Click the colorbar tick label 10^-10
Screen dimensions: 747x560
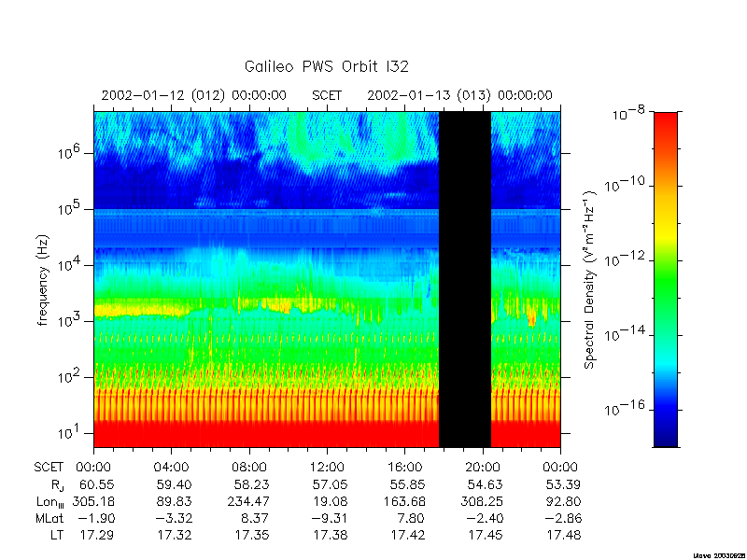623,184
